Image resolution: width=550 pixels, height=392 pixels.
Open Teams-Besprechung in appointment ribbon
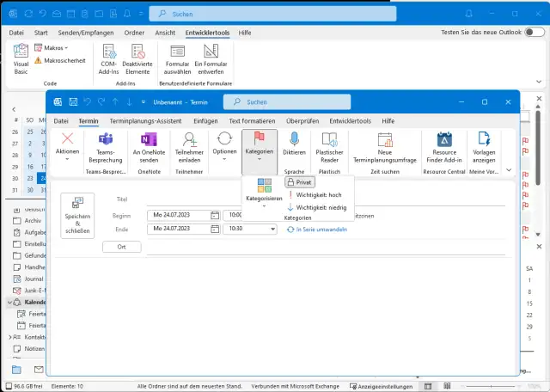[106, 148]
